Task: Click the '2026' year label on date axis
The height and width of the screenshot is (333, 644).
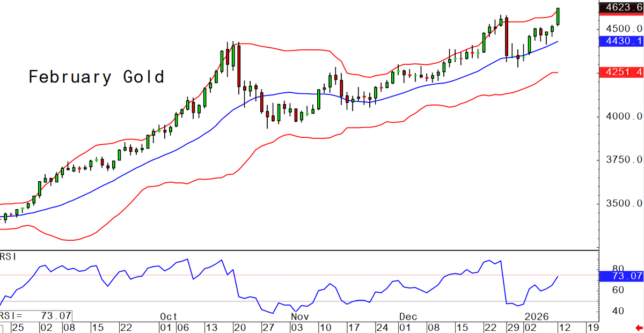Action: [537, 316]
